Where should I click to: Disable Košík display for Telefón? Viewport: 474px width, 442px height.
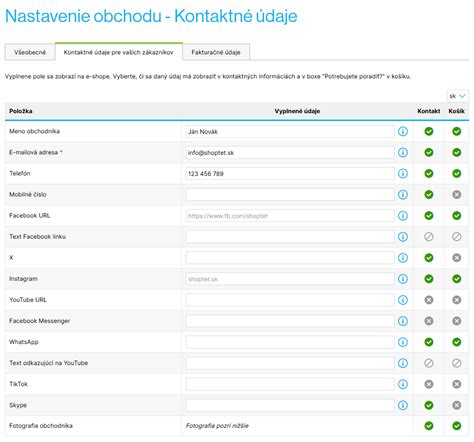pos(457,173)
